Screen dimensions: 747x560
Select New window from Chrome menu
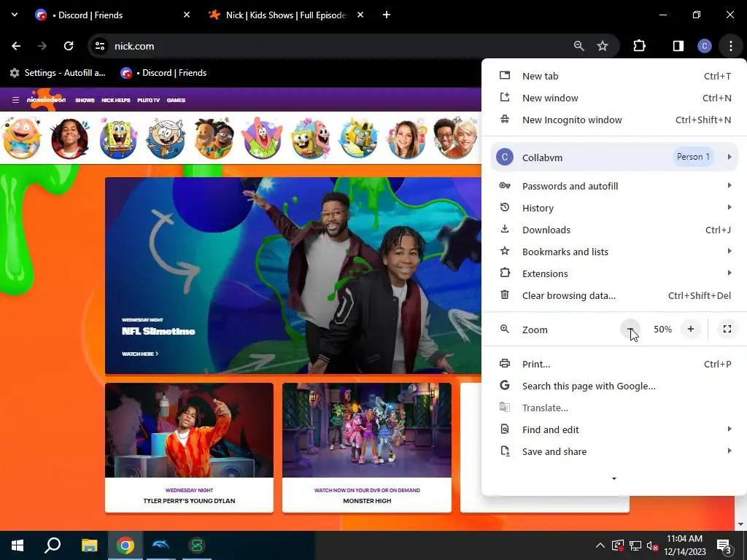click(614, 98)
